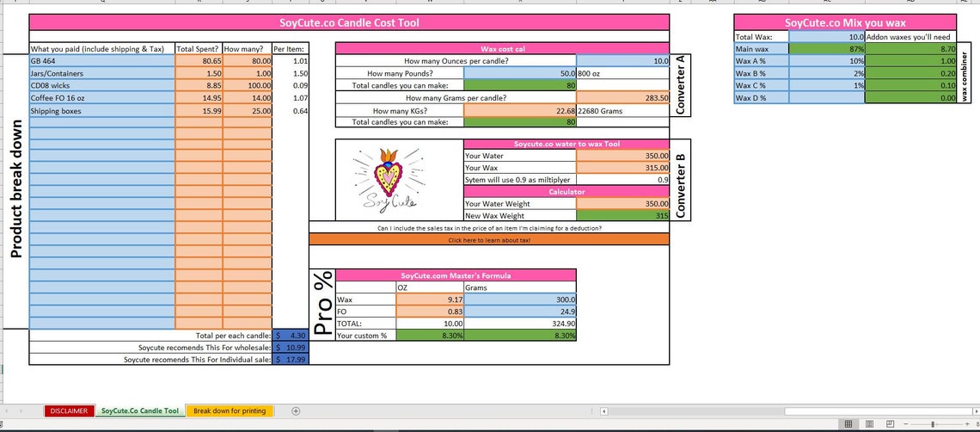Select the Main wax 87% cell
Image resolution: width=980 pixels, height=432 pixels.
click(827, 49)
